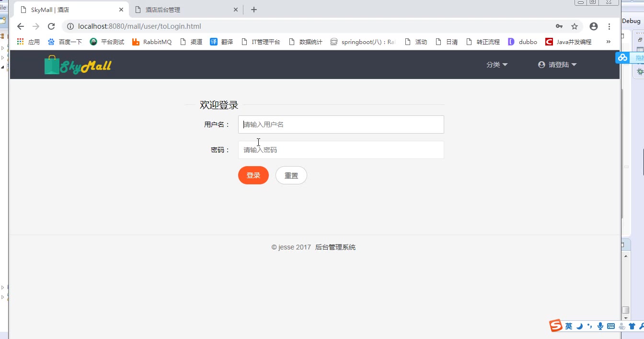Open the 百度一下 bookmark

[65, 42]
